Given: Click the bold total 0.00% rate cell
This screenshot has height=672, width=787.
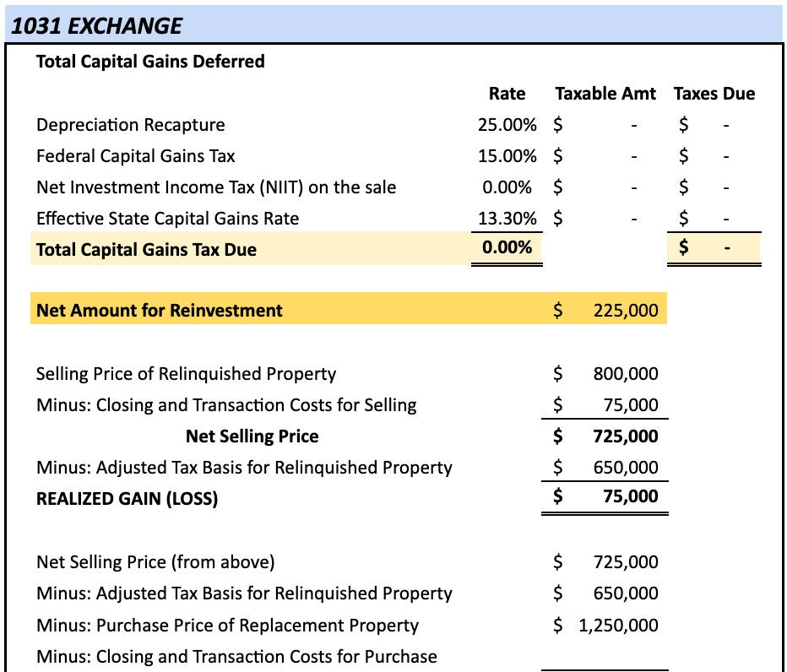Looking at the screenshot, I should 507,248.
